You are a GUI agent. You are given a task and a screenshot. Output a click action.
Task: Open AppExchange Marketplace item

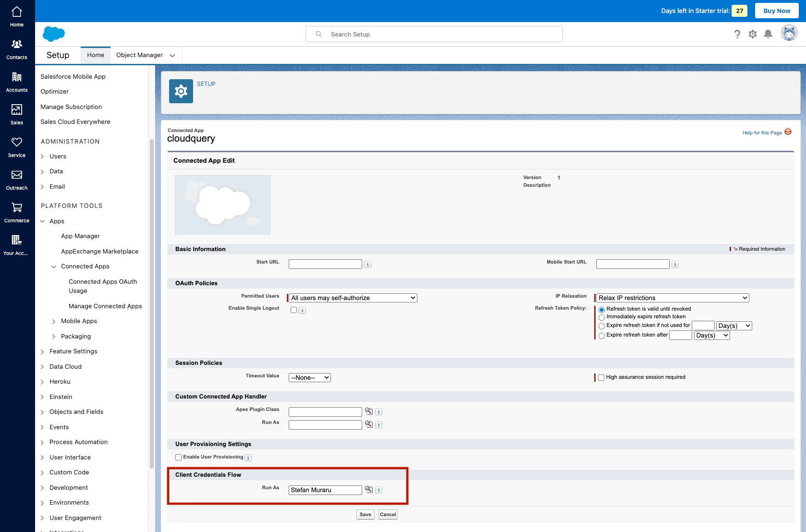pyautogui.click(x=99, y=252)
